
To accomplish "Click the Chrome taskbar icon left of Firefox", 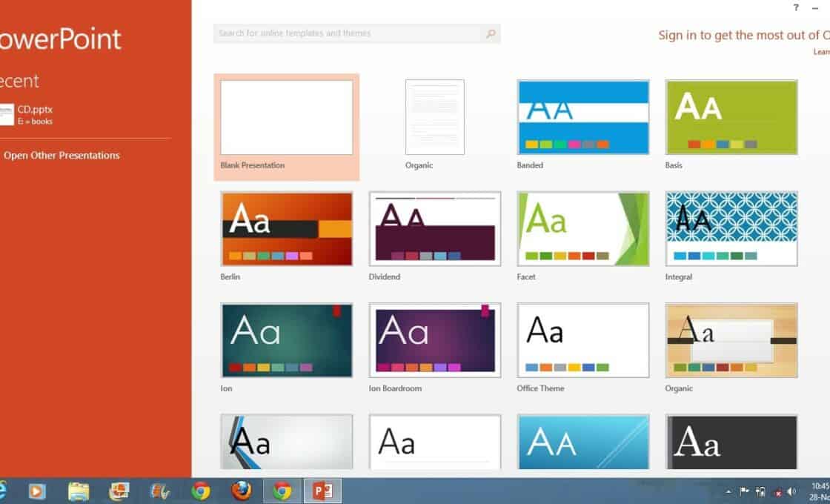I will [x=201, y=491].
